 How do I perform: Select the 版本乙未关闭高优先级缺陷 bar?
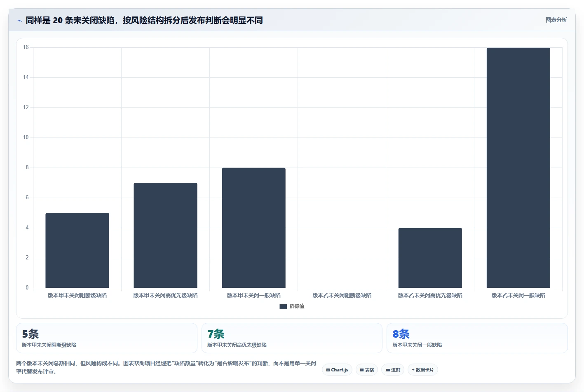point(430,258)
